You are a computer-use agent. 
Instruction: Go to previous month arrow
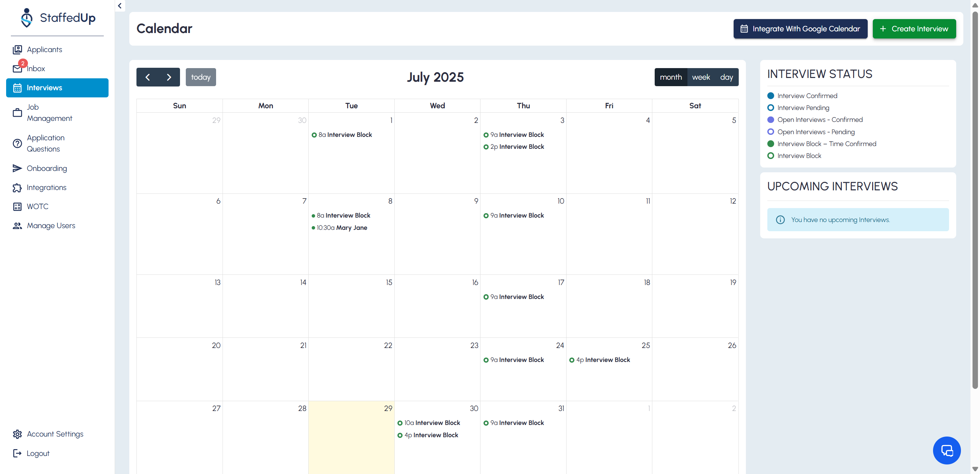148,77
